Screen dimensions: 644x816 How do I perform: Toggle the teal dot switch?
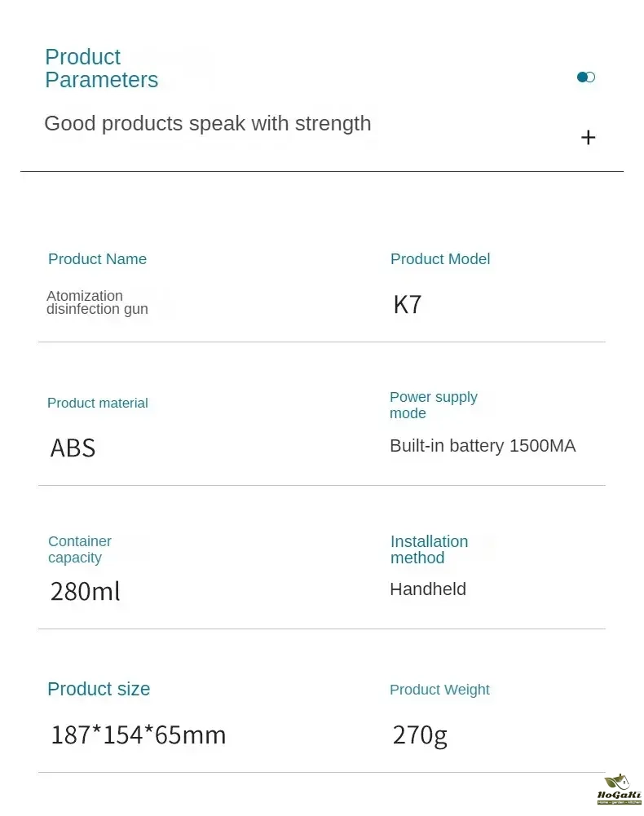pyautogui.click(x=585, y=77)
